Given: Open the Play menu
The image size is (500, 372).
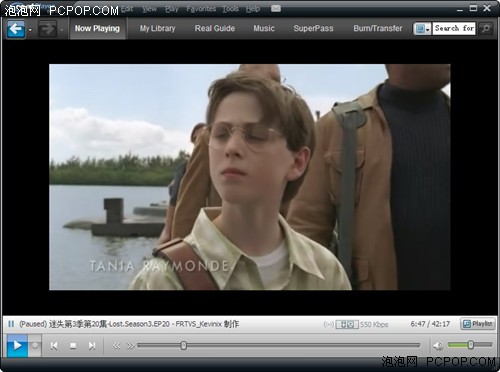Looking at the screenshot, I should coord(172,9).
